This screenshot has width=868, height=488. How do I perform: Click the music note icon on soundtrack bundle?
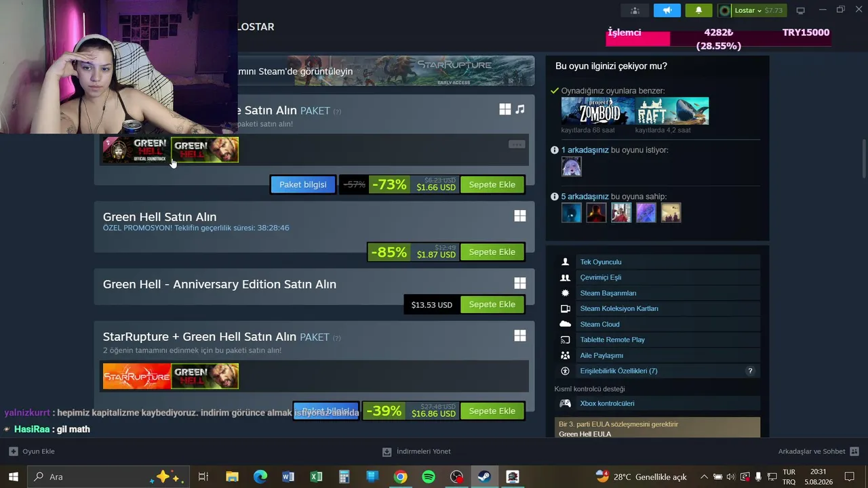[520, 109]
